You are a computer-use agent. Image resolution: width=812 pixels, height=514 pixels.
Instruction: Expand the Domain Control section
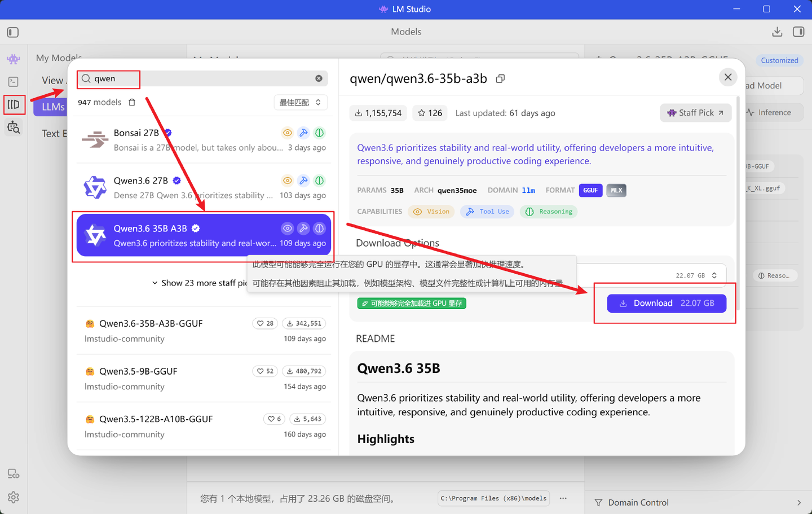[x=698, y=502]
